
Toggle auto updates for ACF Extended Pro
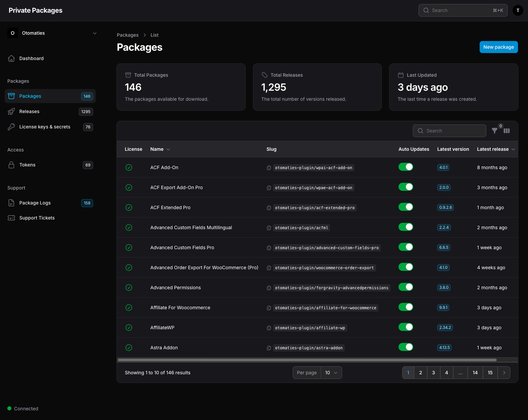tap(406, 207)
